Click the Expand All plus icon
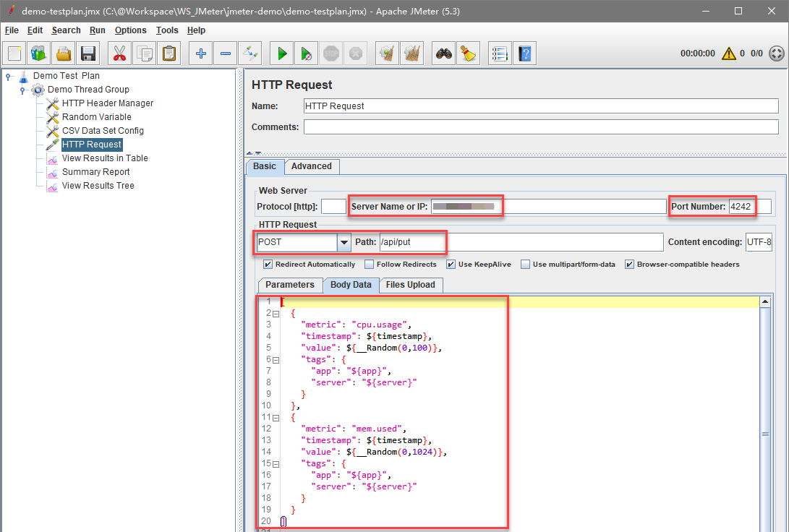The width and height of the screenshot is (789, 532). coord(201,53)
